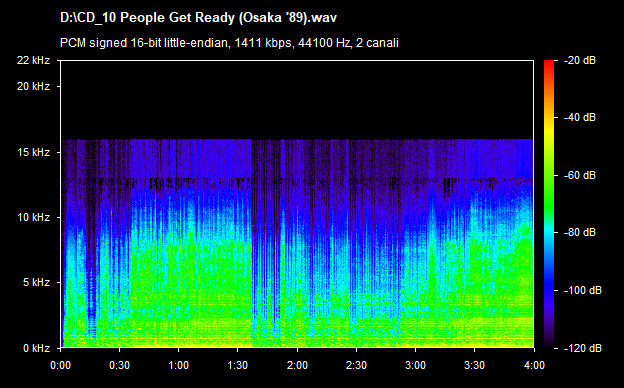
Task: Click the 4:00 end time label
Action: 534,365
